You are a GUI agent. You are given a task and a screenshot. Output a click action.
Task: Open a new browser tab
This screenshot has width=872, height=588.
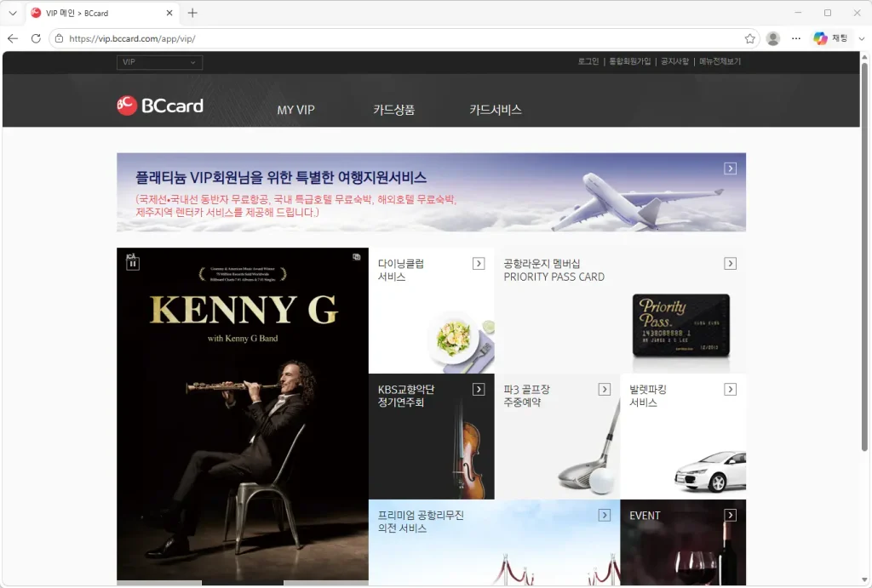pyautogui.click(x=192, y=13)
